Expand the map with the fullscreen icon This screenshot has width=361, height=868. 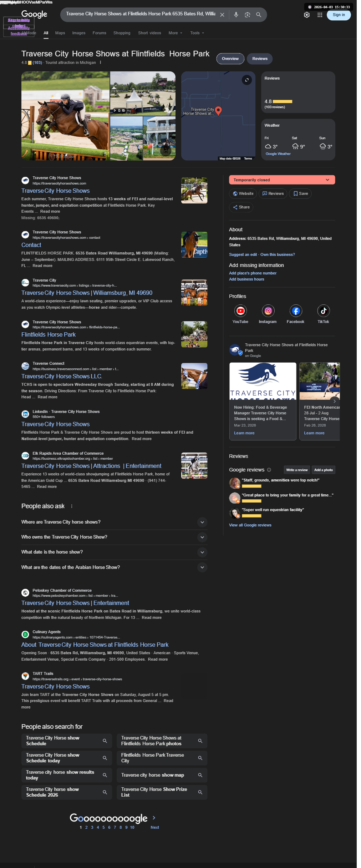[x=246, y=80]
